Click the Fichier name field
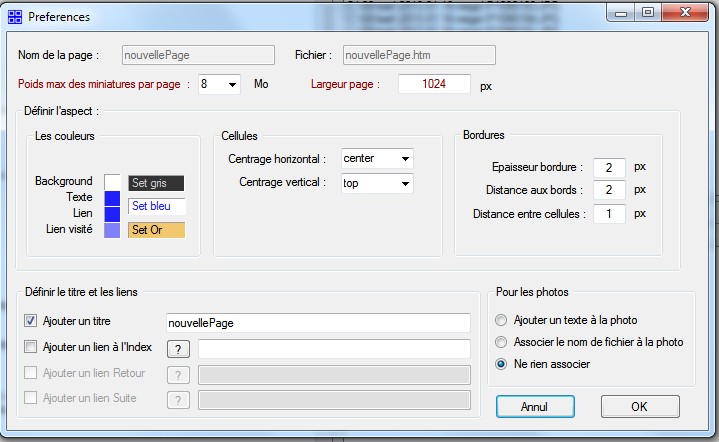Screen dimensions: 719x442 (x=419, y=55)
